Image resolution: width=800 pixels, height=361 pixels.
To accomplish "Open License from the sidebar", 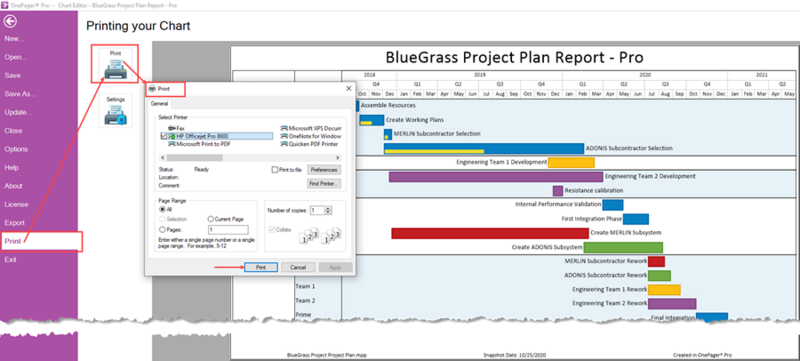I will (16, 204).
